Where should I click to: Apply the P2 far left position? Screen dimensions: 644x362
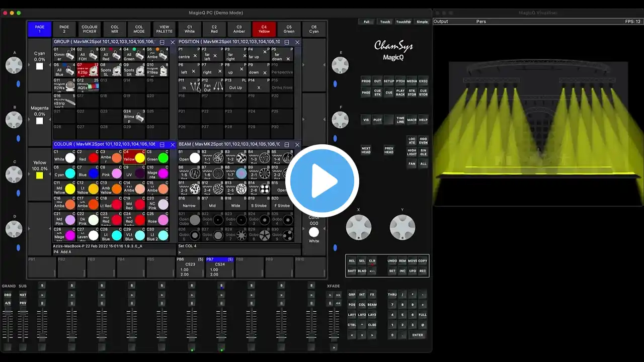point(212,54)
